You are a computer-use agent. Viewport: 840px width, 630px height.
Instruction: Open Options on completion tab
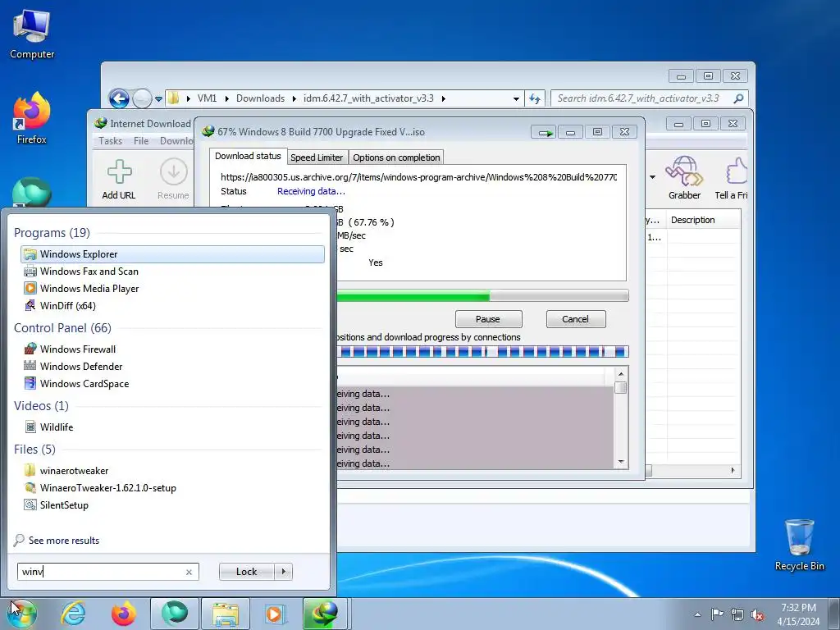point(396,157)
